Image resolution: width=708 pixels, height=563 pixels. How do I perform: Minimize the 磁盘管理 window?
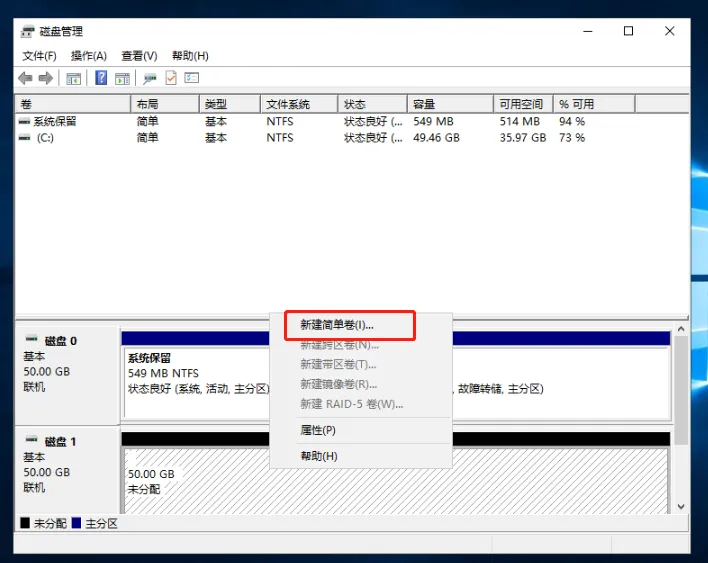(x=587, y=31)
